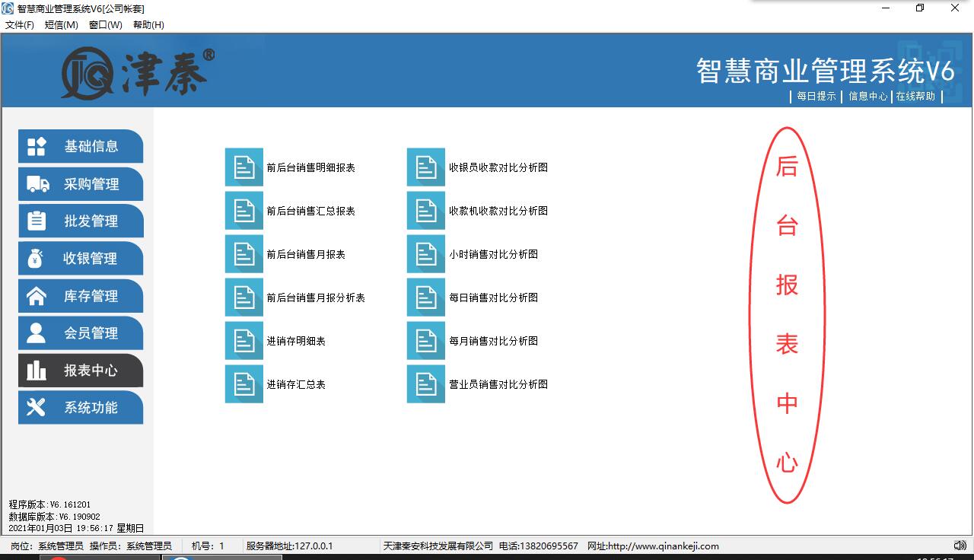Click the 收银员收款对比分析图 icon

pos(425,167)
